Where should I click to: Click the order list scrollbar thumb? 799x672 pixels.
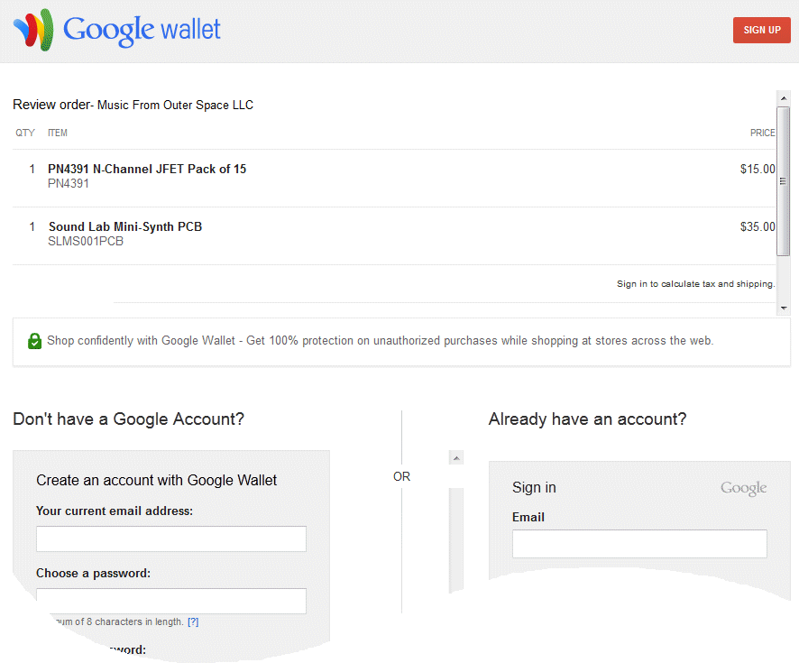click(x=783, y=180)
